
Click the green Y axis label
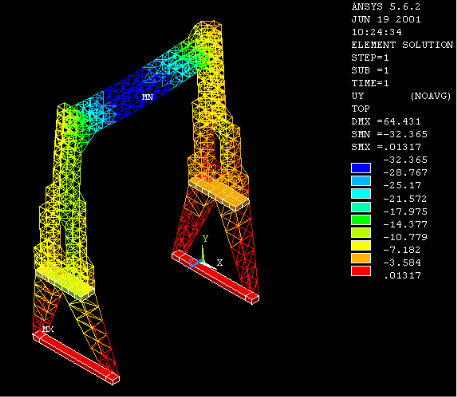click(205, 238)
